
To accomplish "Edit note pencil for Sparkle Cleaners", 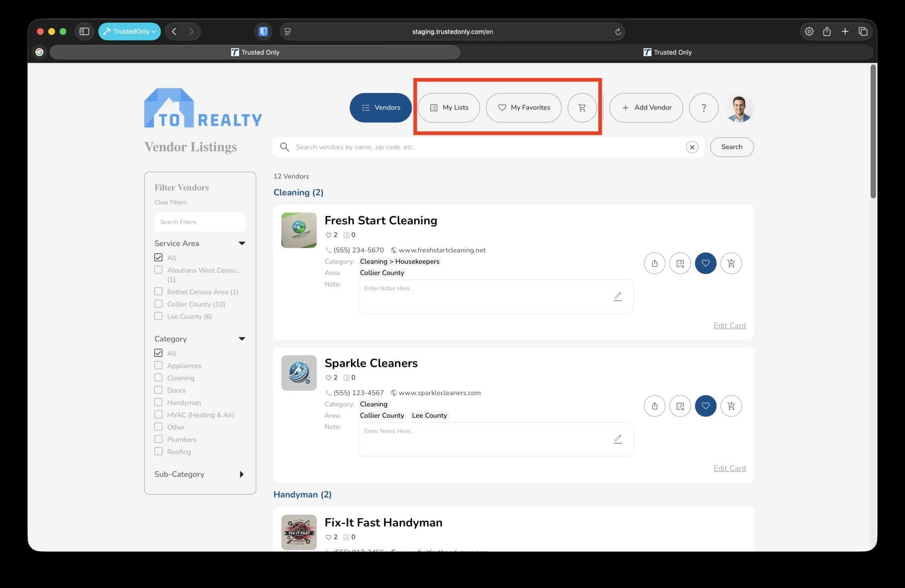I will (618, 439).
